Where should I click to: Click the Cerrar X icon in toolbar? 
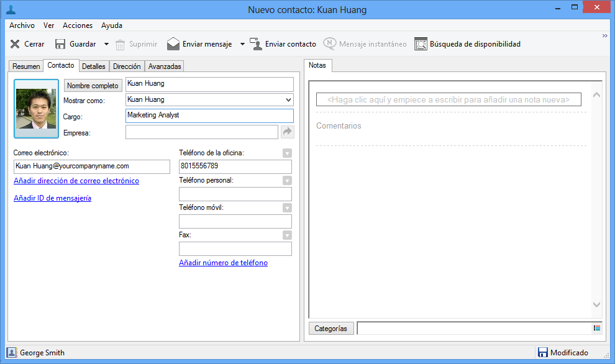click(x=15, y=44)
